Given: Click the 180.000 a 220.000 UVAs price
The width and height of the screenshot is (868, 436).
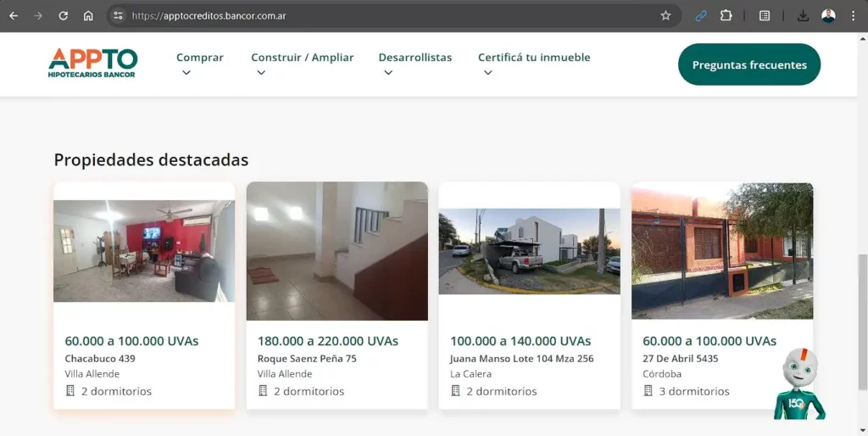Looking at the screenshot, I should coord(328,341).
